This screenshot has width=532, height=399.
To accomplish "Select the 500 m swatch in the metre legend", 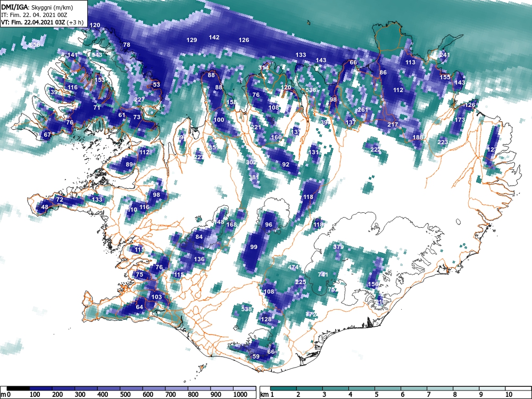I will tap(131, 388).
